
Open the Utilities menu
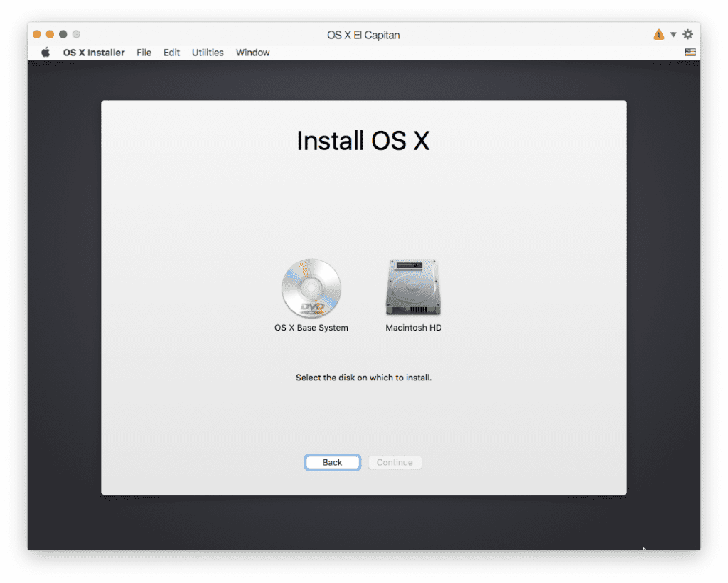pos(207,52)
